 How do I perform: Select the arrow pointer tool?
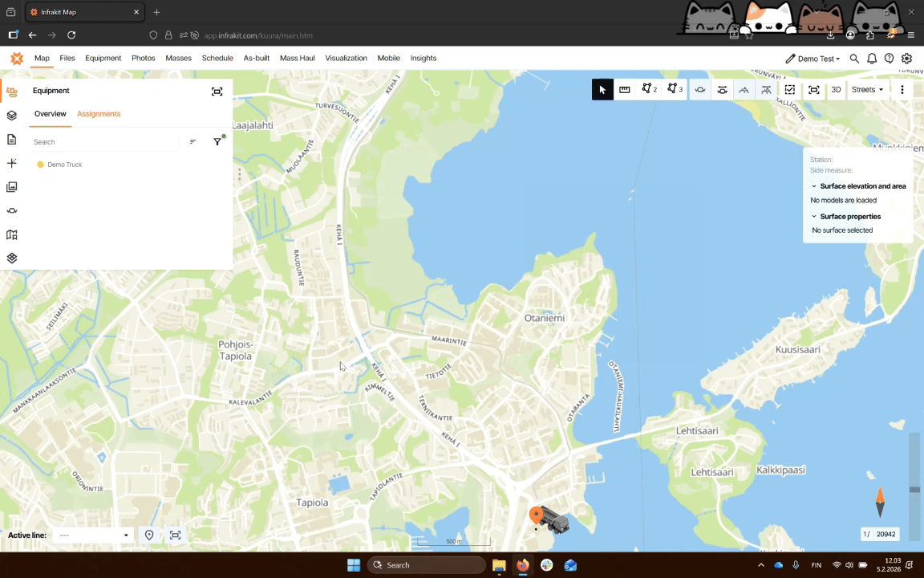tap(602, 90)
